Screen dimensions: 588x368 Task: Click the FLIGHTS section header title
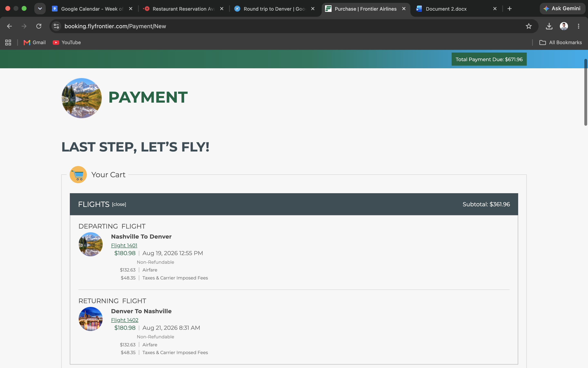94,204
